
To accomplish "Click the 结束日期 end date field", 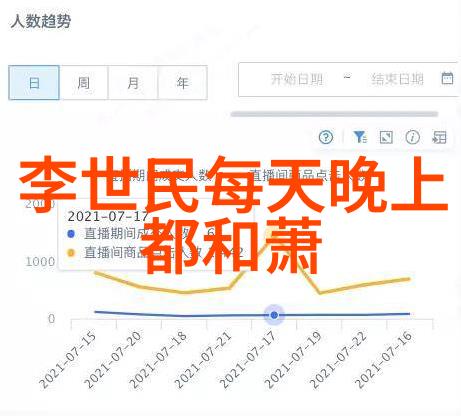I will click(x=397, y=79).
